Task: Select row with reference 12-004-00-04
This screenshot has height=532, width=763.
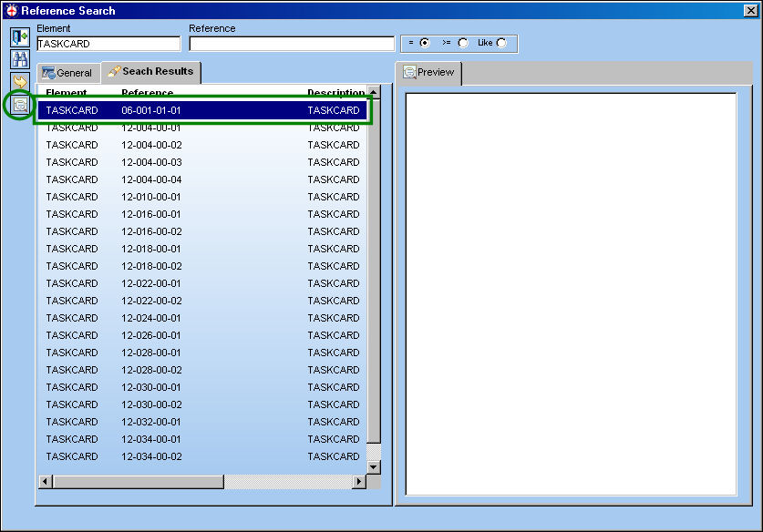Action: tap(202, 180)
